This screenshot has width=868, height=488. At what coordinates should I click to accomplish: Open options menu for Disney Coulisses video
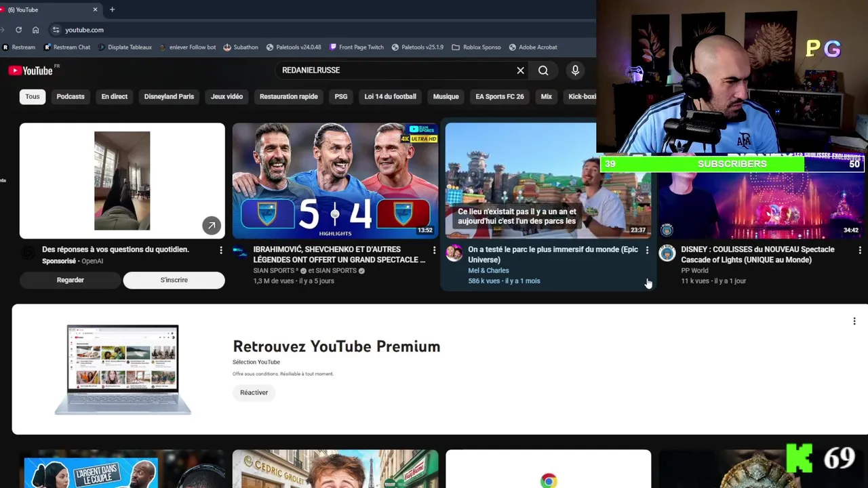coord(860,250)
